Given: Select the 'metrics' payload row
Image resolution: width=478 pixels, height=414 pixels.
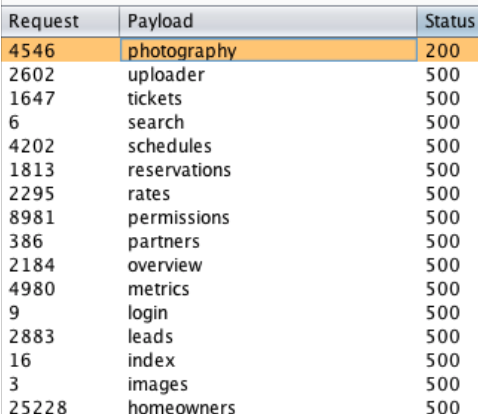Looking at the screenshot, I should (x=240, y=289).
